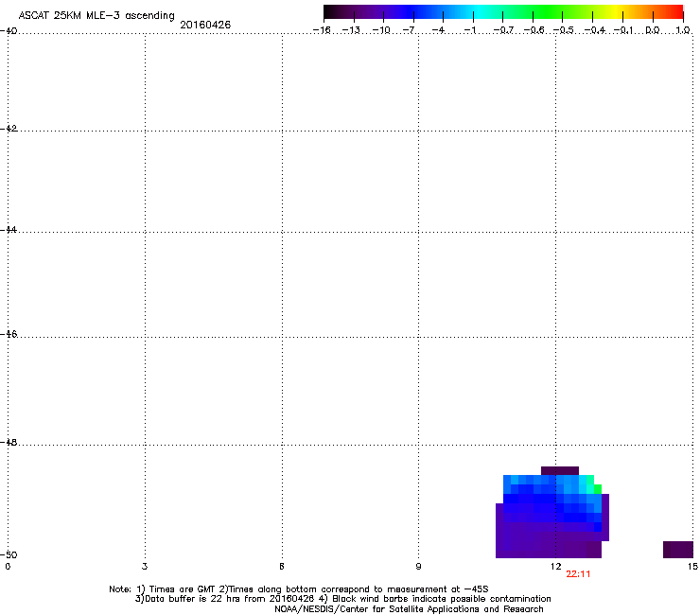Click the latitude axis label -46

coord(9,334)
